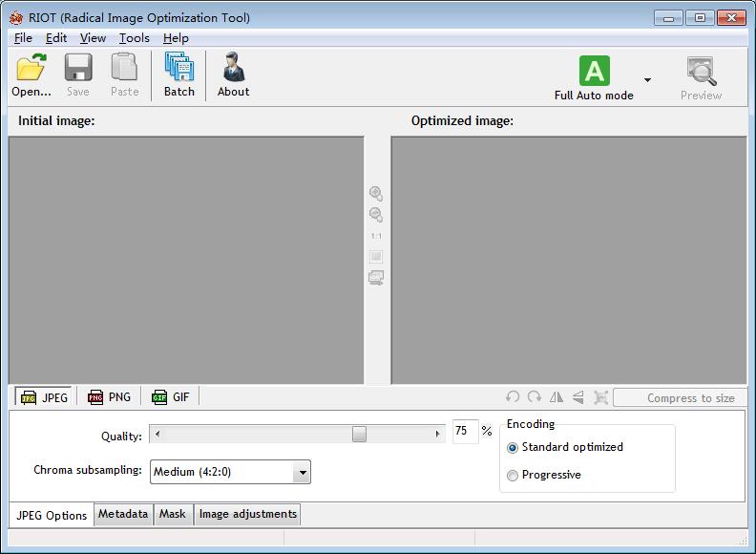
Task: Click the flip horizontal icon
Action: [x=556, y=397]
